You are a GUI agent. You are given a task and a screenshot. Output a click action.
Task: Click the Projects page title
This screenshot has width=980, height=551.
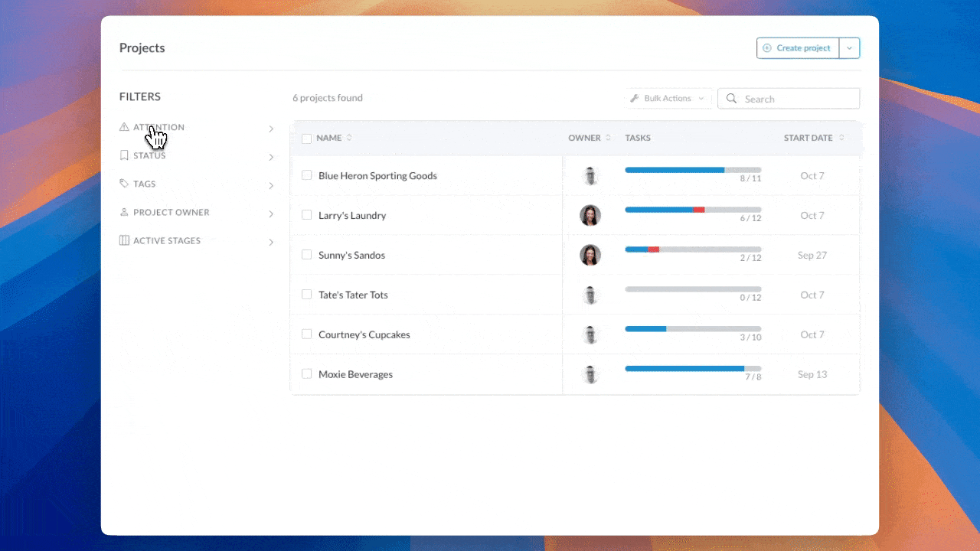(x=142, y=47)
